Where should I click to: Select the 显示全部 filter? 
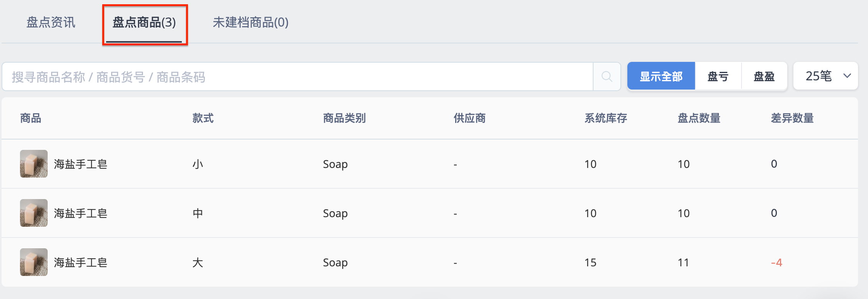[661, 76]
